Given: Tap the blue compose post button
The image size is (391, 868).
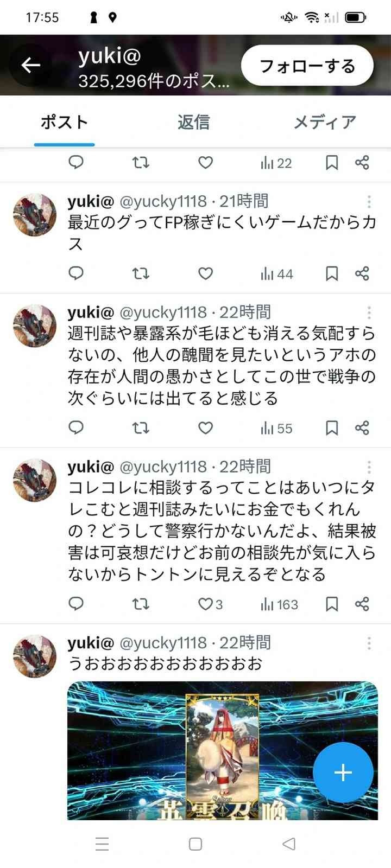Looking at the screenshot, I should tap(343, 772).
